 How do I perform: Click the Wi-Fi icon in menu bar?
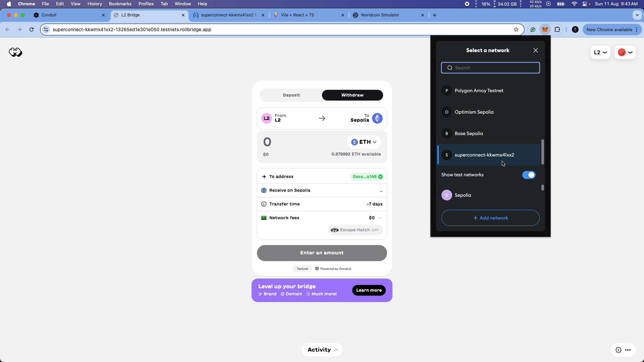[x=575, y=4]
